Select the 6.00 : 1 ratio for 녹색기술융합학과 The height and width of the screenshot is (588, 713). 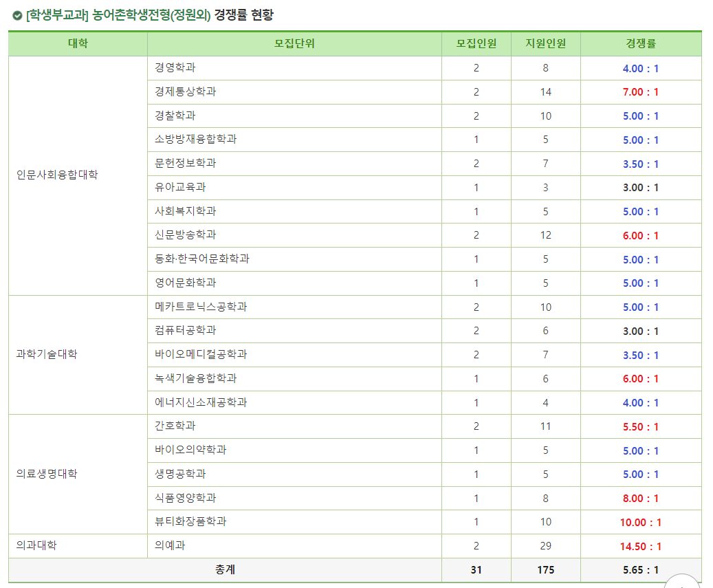point(641,379)
